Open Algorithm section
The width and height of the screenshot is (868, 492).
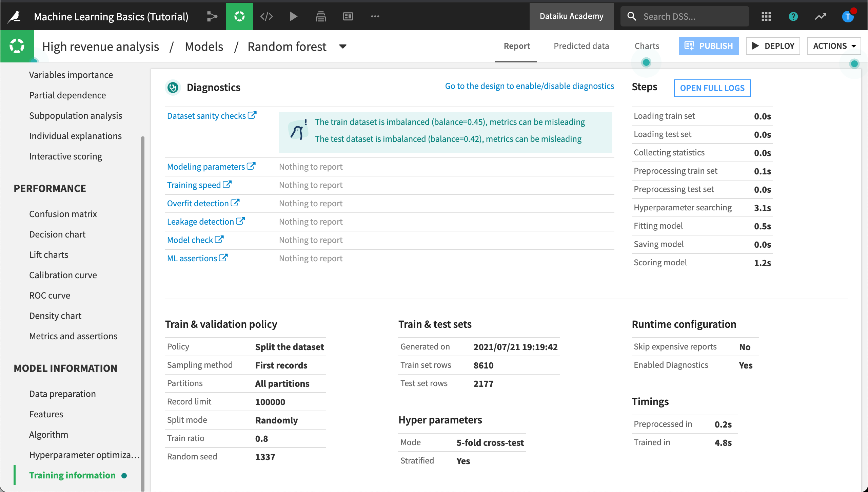[48, 434]
